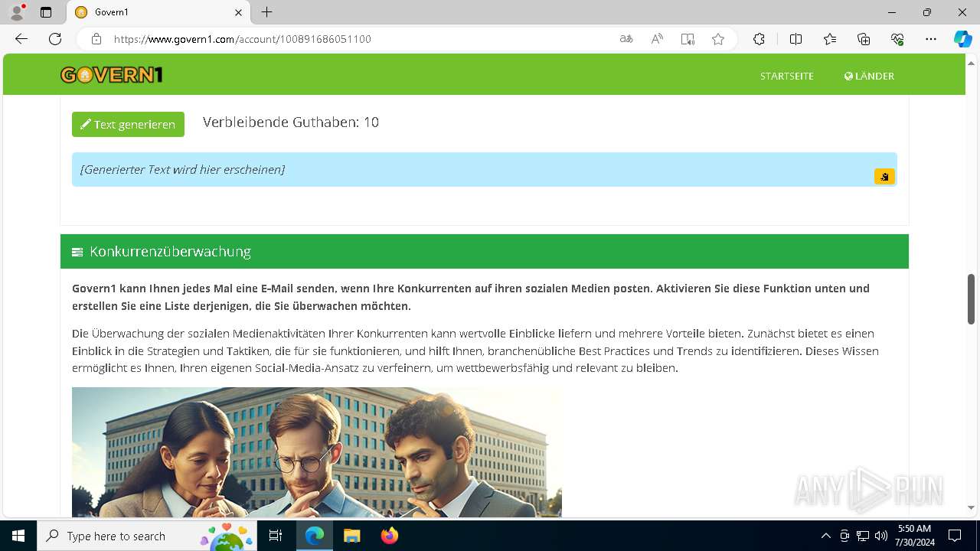
Task: Open the translate page icon in address bar
Action: coord(626,39)
